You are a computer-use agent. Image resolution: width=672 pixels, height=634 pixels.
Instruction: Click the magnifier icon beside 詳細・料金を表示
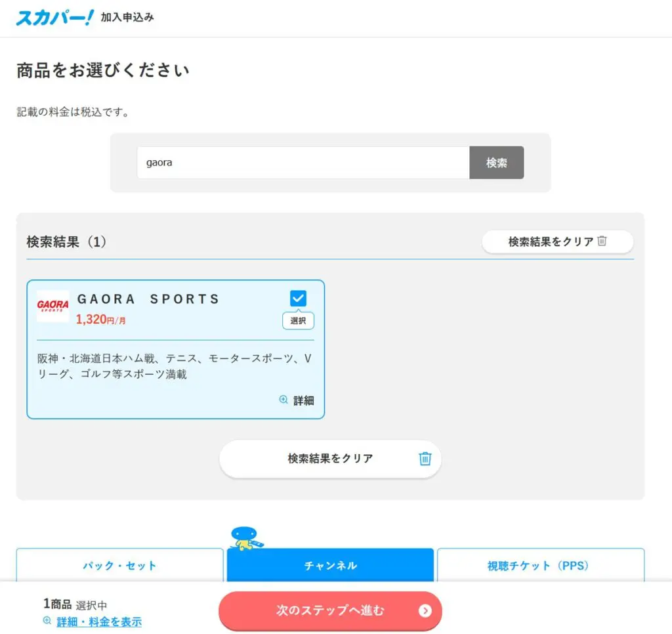coord(47,620)
